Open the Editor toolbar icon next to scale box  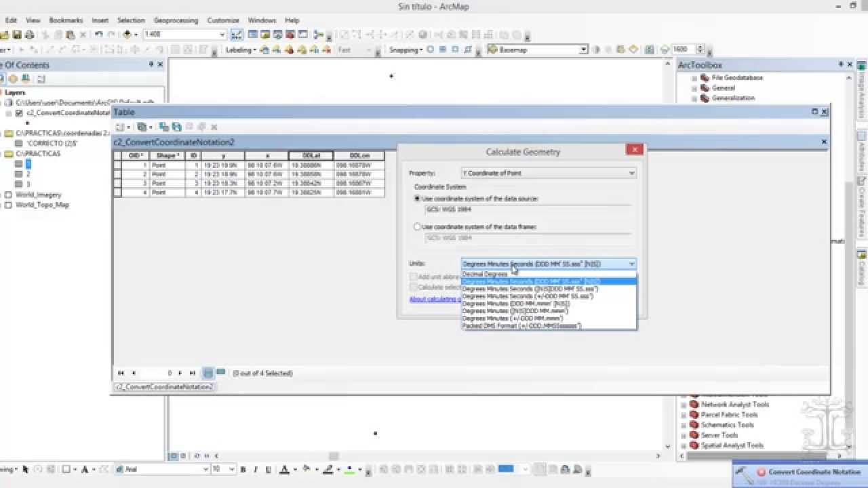point(237,35)
